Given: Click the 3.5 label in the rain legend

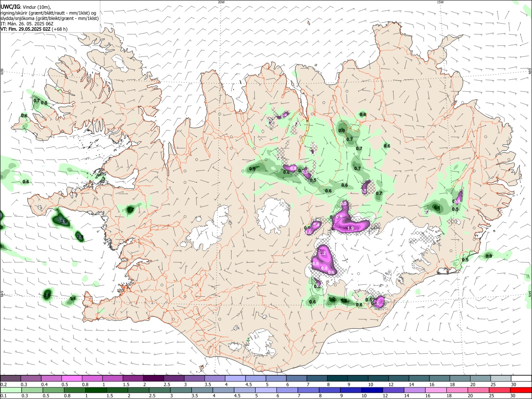Looking at the screenshot, I should tap(195, 396).
